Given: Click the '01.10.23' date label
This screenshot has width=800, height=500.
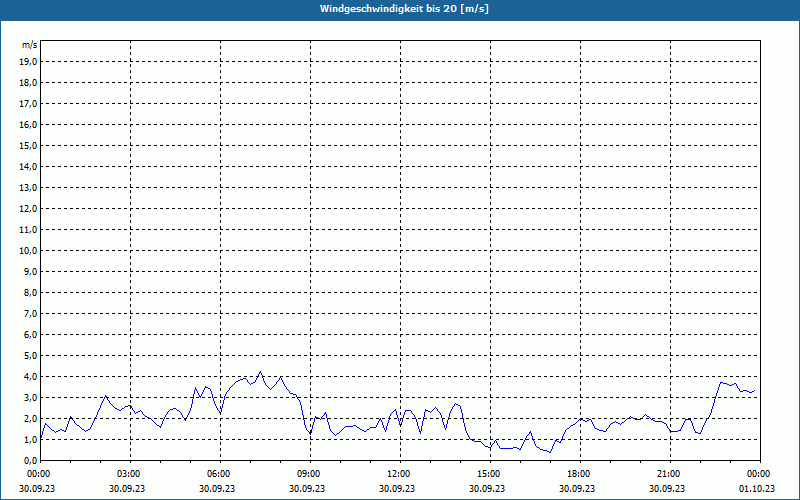Looking at the screenshot, I should [x=757, y=488].
